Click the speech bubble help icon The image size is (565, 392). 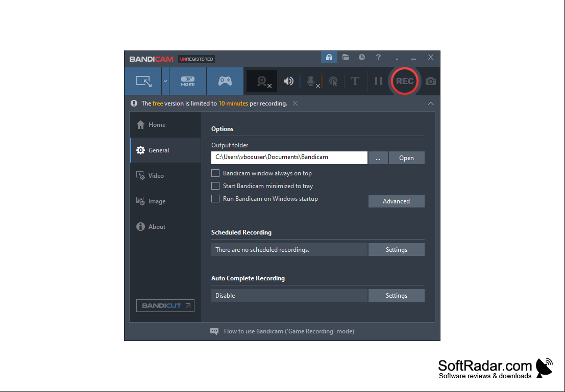[x=214, y=331]
